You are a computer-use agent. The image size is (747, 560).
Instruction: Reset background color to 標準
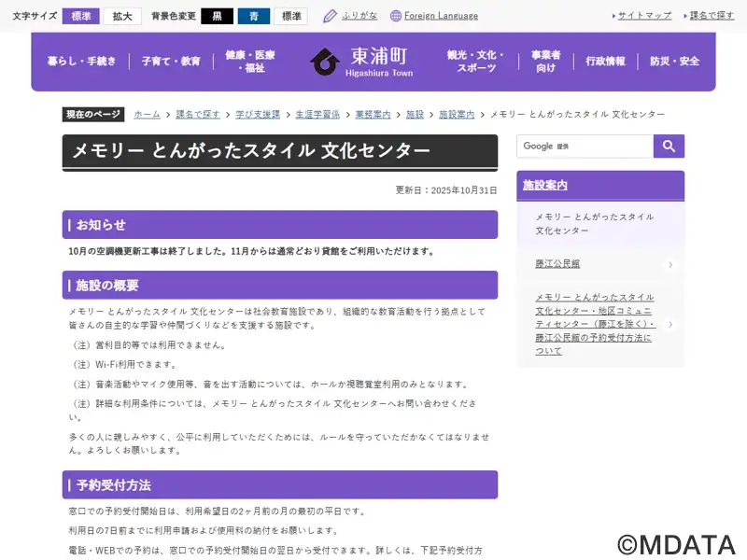click(x=290, y=16)
